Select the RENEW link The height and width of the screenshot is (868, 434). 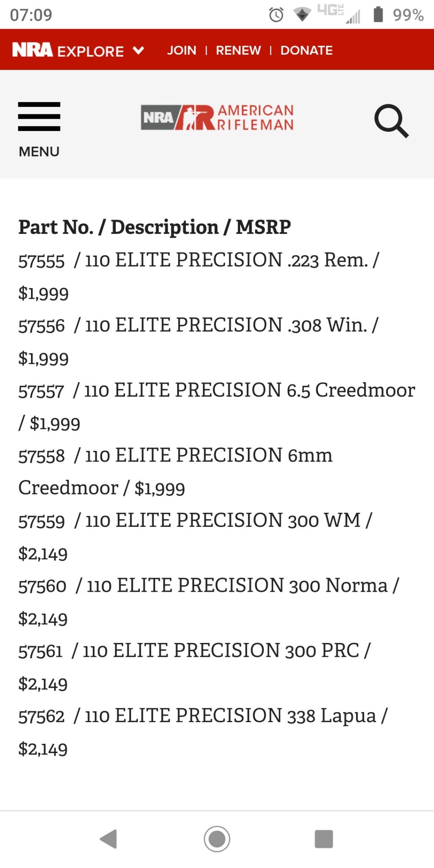click(x=239, y=50)
